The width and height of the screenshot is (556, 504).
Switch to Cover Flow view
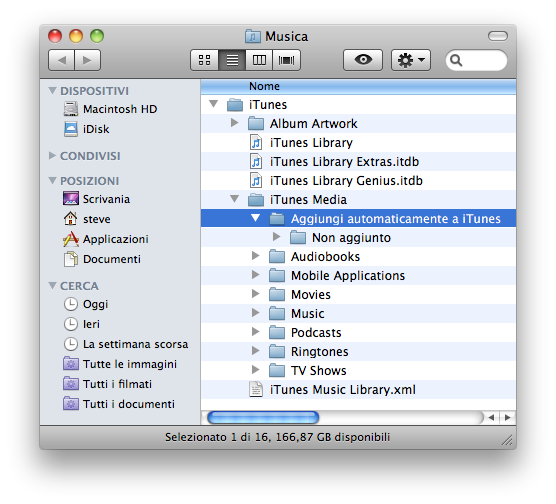287,60
